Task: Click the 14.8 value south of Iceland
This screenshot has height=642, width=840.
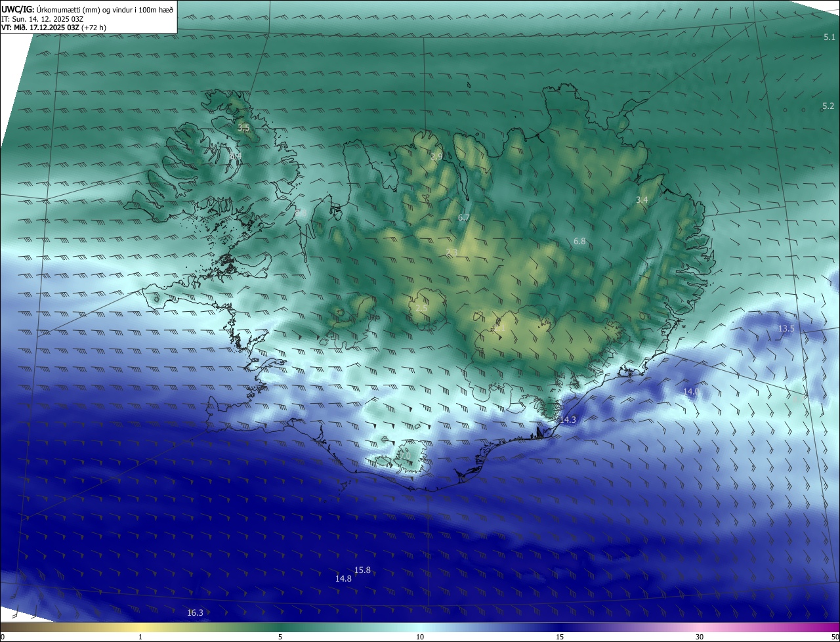Action: coord(343,578)
